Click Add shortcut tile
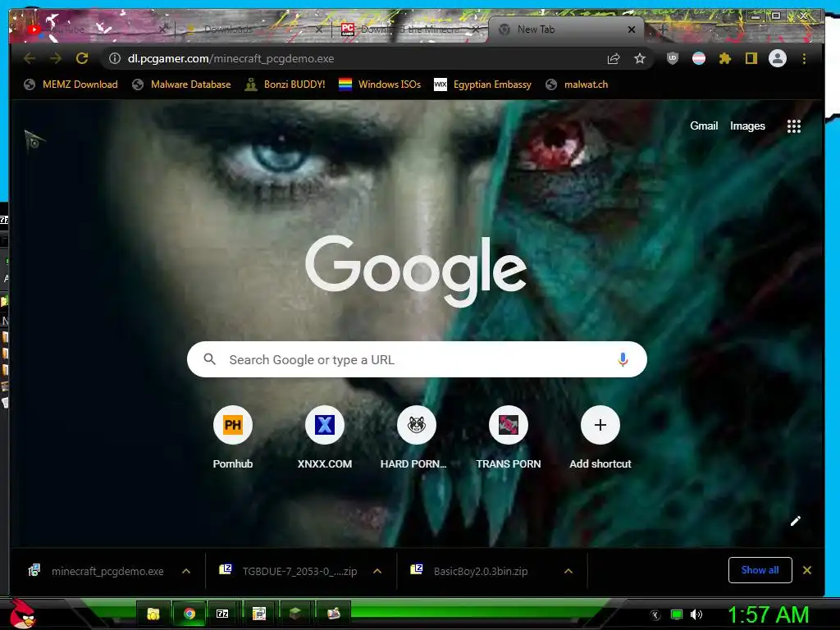The height and width of the screenshot is (630, 840). (600, 438)
